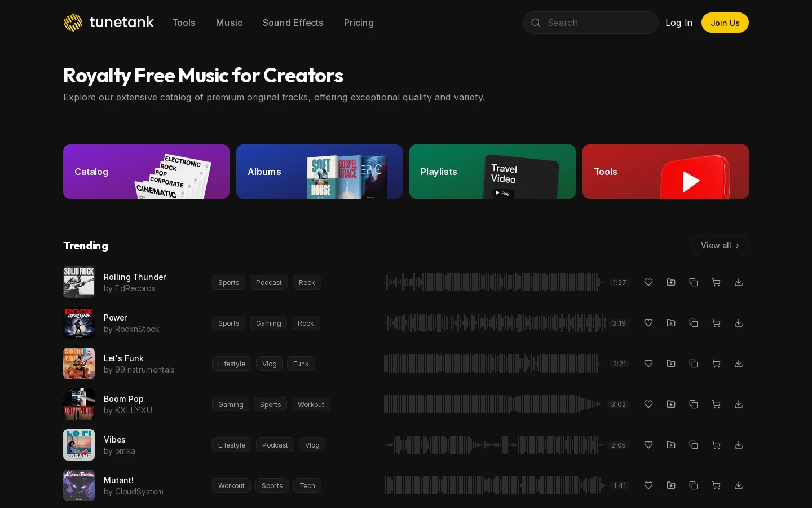Open the Music menu
The height and width of the screenshot is (508, 812).
pyautogui.click(x=229, y=23)
